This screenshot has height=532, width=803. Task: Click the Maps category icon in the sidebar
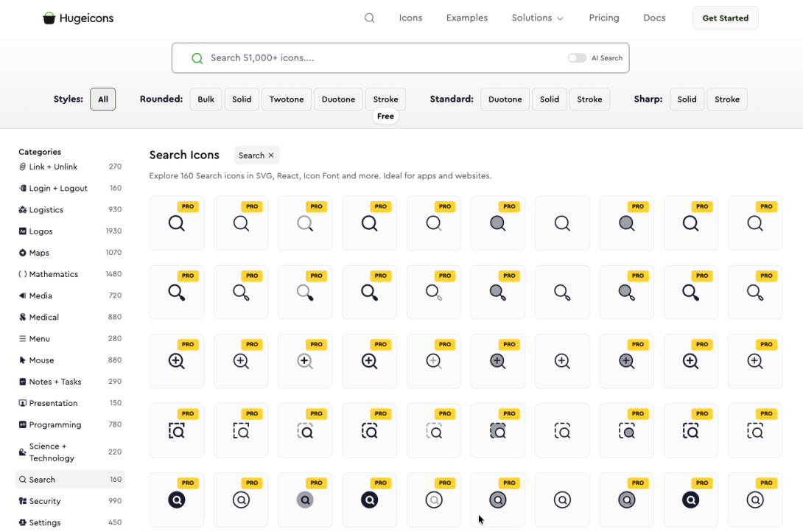(23, 253)
